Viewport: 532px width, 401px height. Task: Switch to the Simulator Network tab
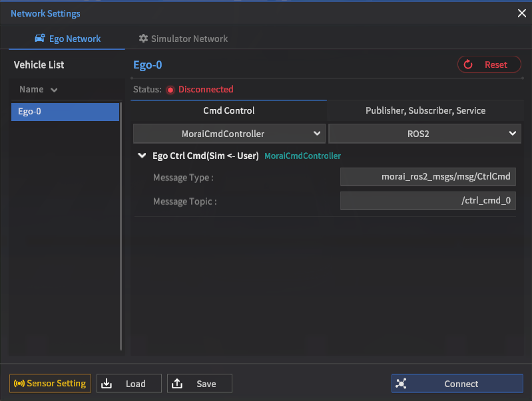[x=183, y=39]
